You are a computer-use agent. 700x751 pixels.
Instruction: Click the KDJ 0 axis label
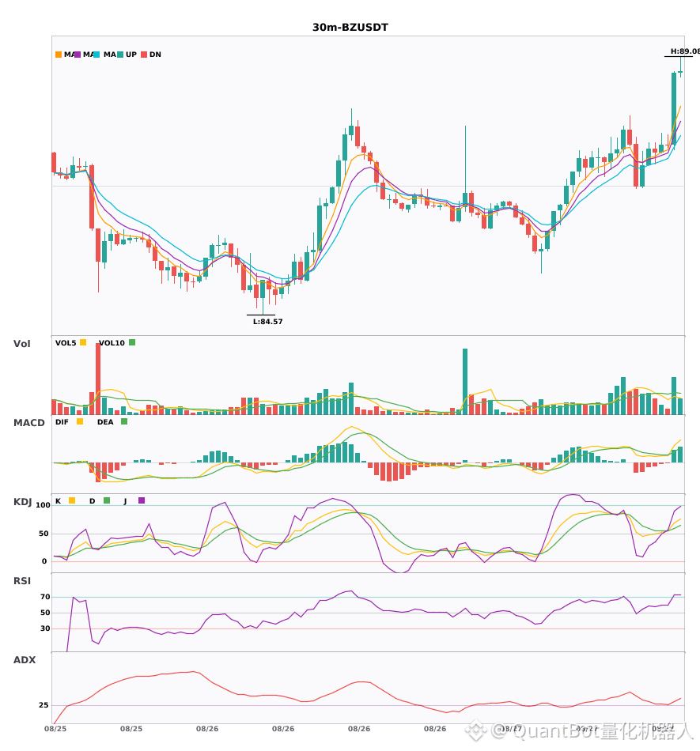[44, 561]
